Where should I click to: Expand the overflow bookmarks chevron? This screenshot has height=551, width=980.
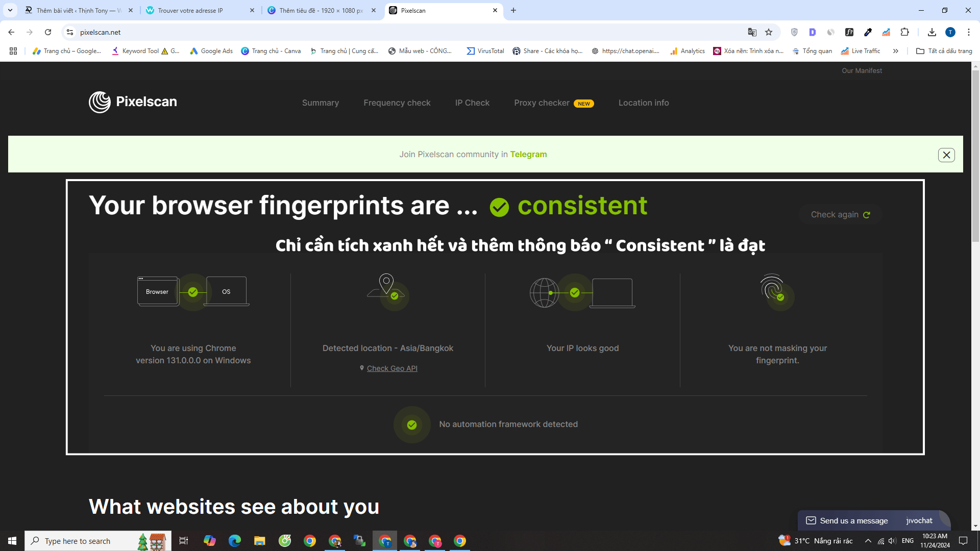(x=896, y=51)
